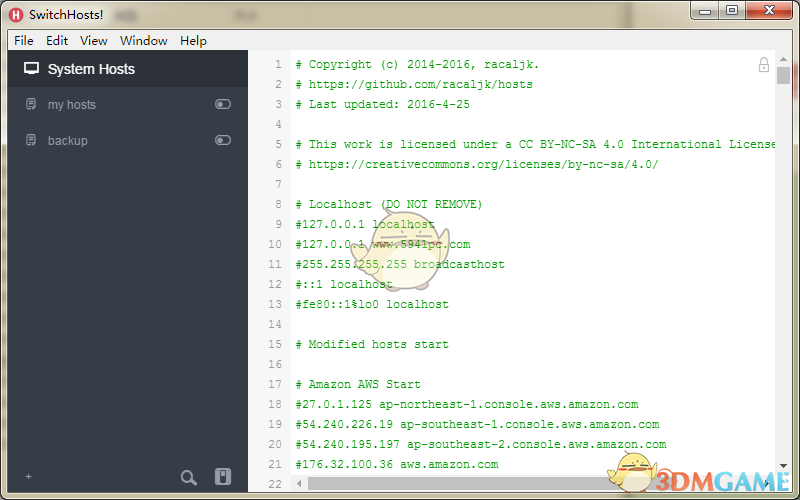This screenshot has height=500, width=800.
Task: Click the ap-southeast-2.console.aws.amazon.com line
Action: [481, 444]
